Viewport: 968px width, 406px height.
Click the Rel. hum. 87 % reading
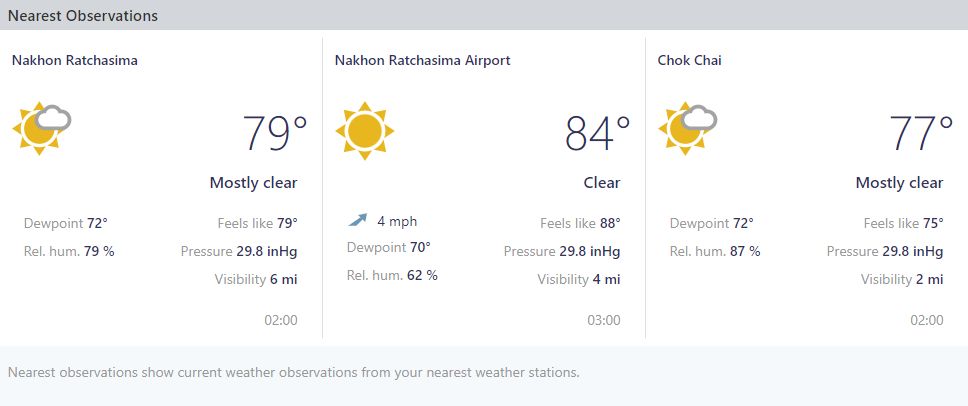(x=715, y=251)
